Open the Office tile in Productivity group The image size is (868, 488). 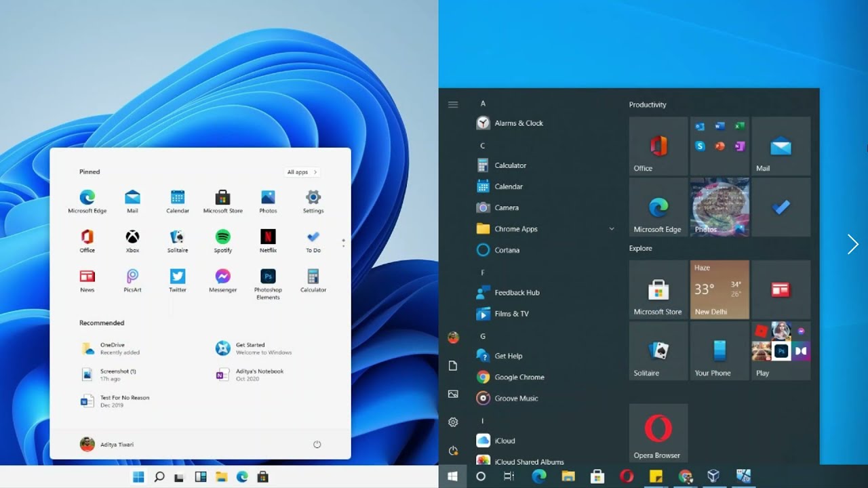pyautogui.click(x=658, y=146)
